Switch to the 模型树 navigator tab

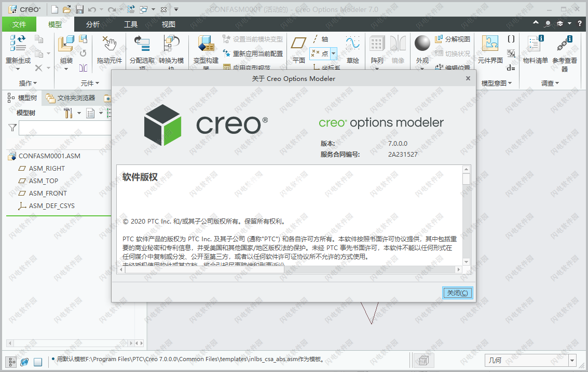pyautogui.click(x=22, y=98)
